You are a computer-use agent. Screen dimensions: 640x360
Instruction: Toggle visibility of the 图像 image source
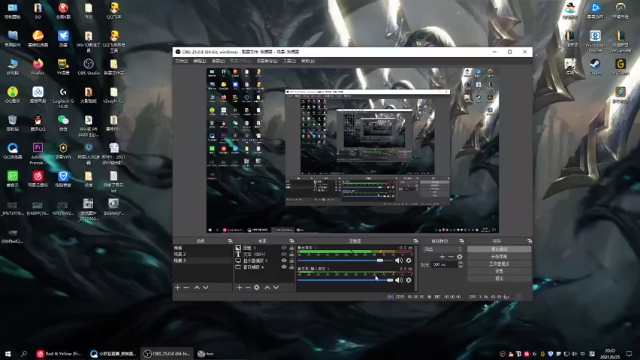point(284,248)
